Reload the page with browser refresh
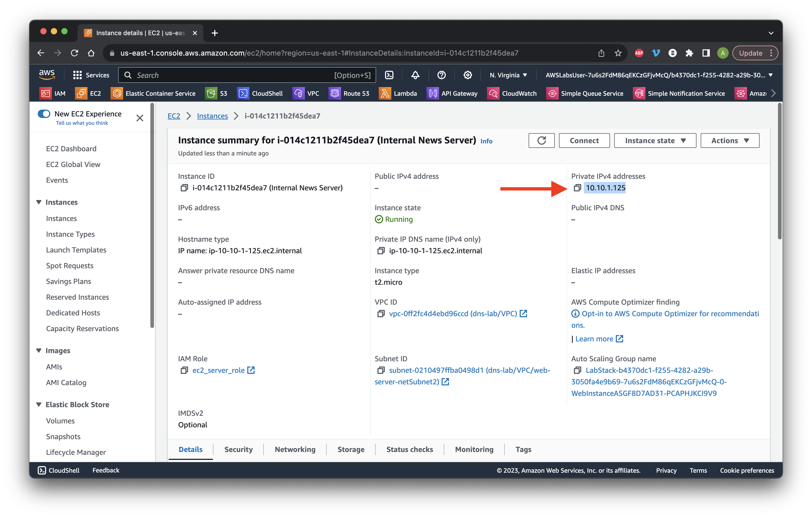Viewport: 812px width, 517px height. pyautogui.click(x=75, y=53)
